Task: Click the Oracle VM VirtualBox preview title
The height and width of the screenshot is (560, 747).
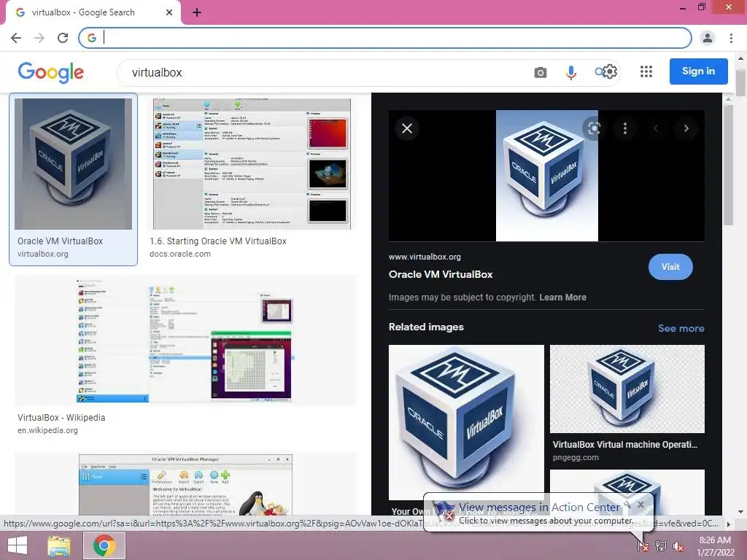Action: (441, 274)
